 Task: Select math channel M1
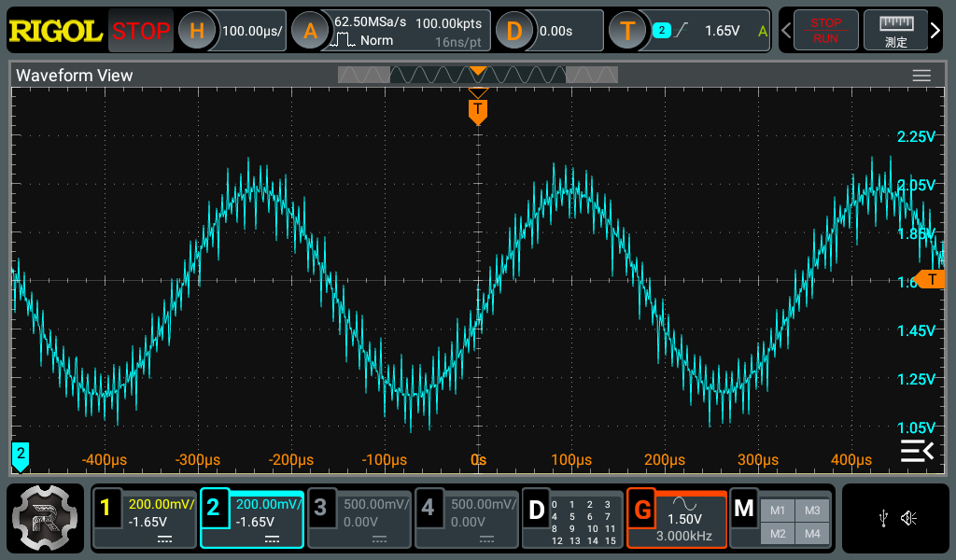click(778, 511)
